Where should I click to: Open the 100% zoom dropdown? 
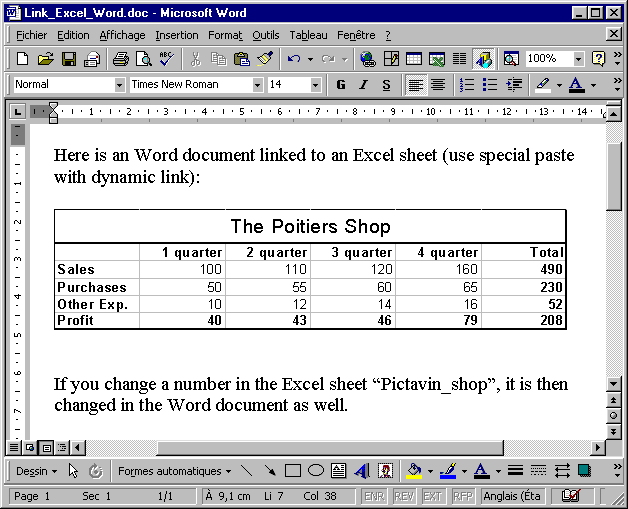point(578,59)
